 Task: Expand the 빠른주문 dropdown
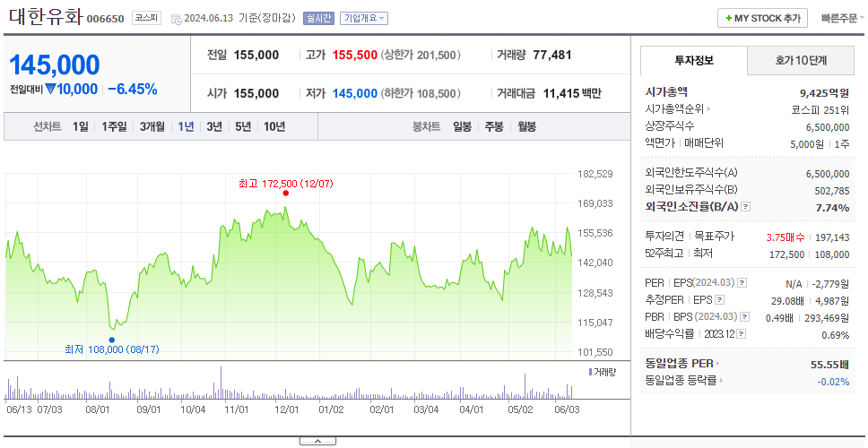click(843, 18)
